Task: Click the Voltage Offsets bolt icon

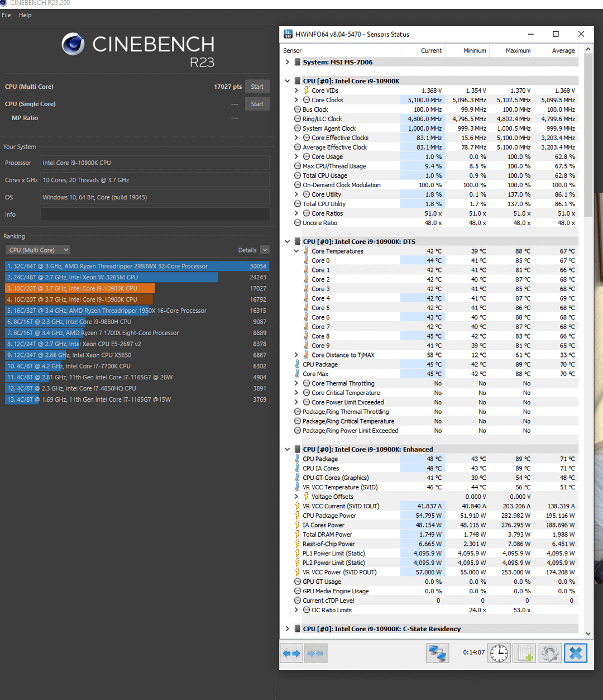Action: pyautogui.click(x=306, y=497)
